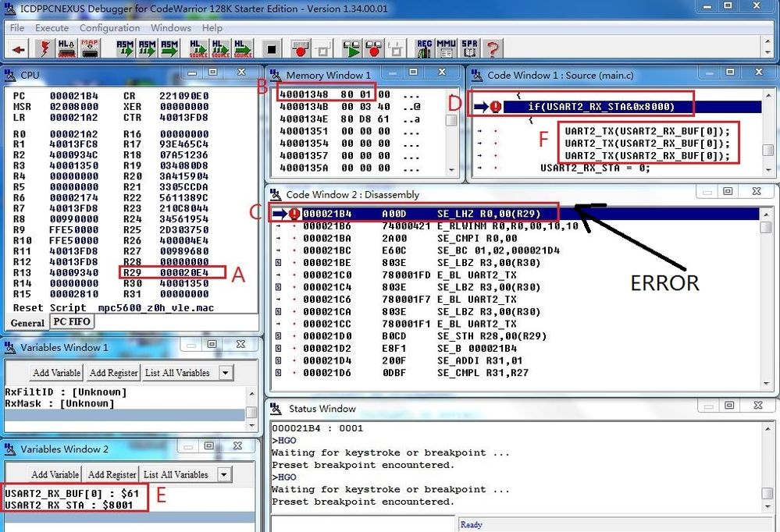Click the Memory Window 1 title icon
Screen dimensions: 780x532
click(x=276, y=75)
